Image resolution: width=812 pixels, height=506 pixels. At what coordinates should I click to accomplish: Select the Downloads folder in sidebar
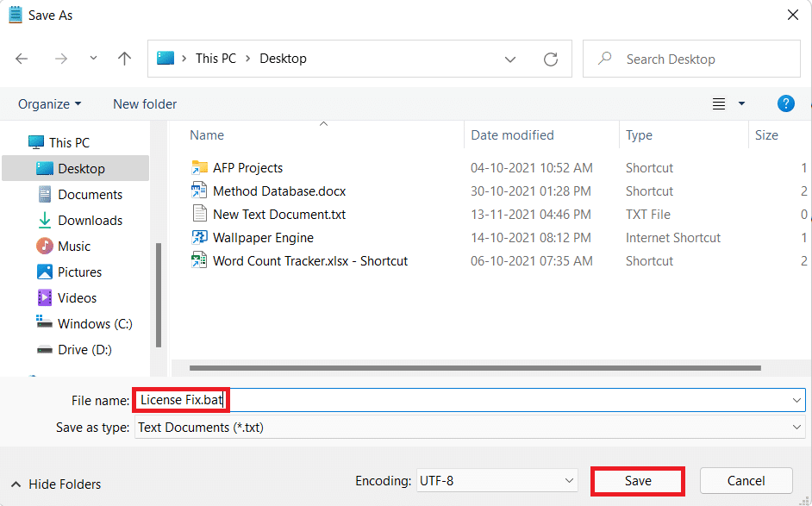coord(90,221)
